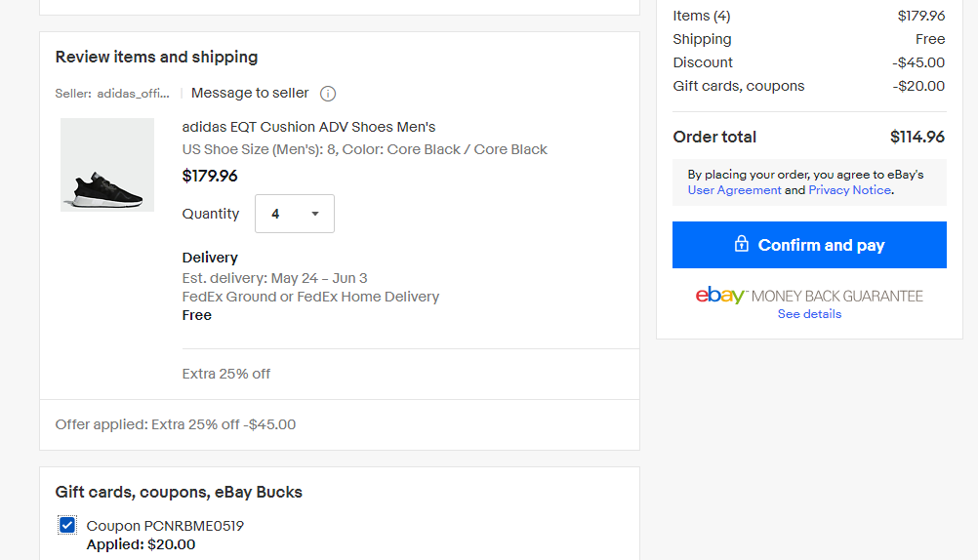Click the seller name adidas_offi...
Screen dimensions: 978x560
(133, 94)
